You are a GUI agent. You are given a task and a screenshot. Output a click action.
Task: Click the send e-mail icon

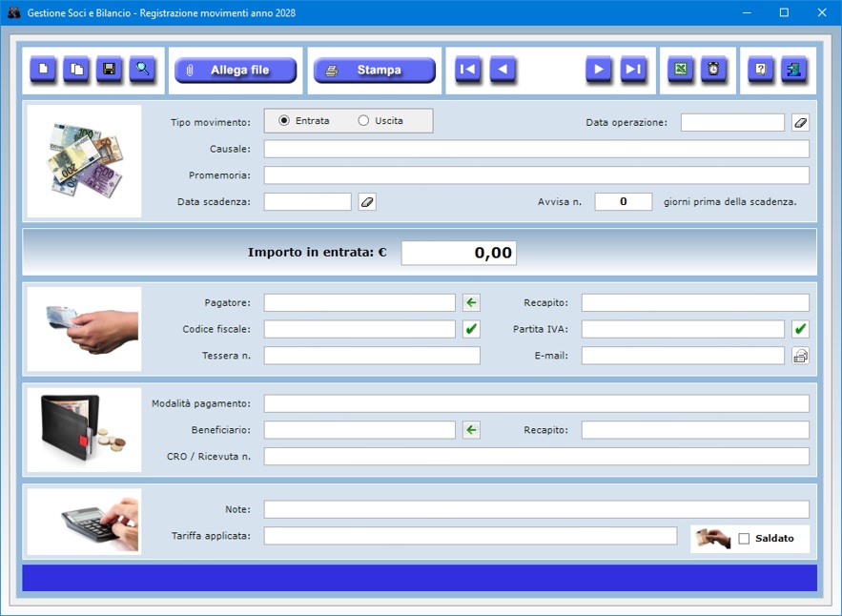[x=800, y=356]
